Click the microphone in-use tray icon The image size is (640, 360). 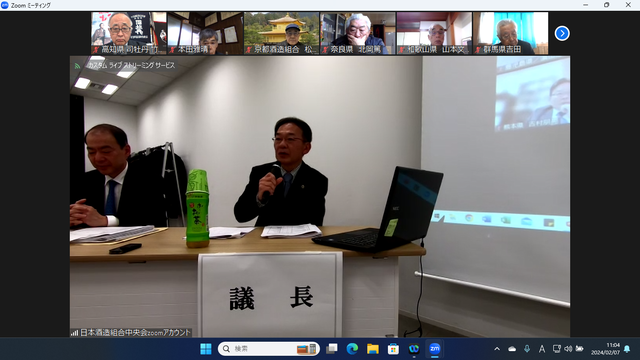(527, 349)
